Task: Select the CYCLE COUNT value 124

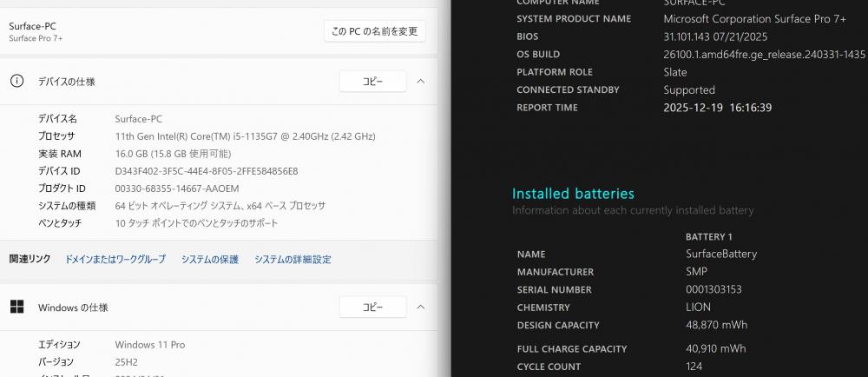Action: 694,367
